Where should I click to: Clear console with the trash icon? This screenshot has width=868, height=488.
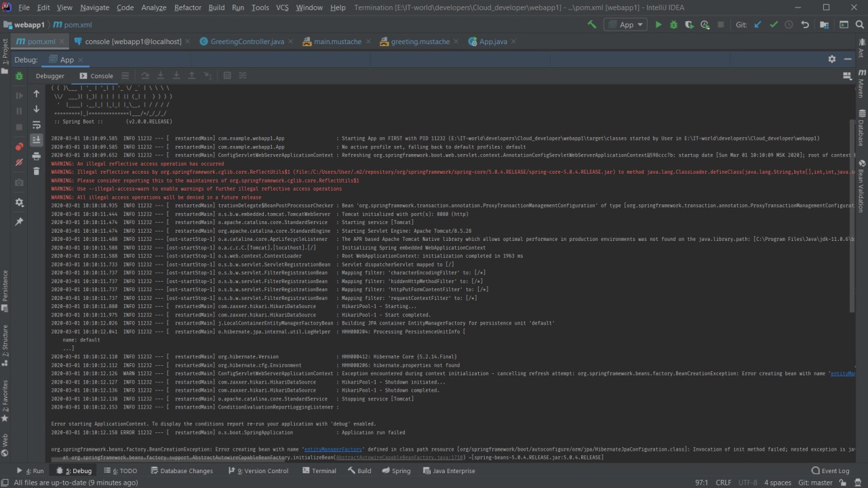(37, 172)
